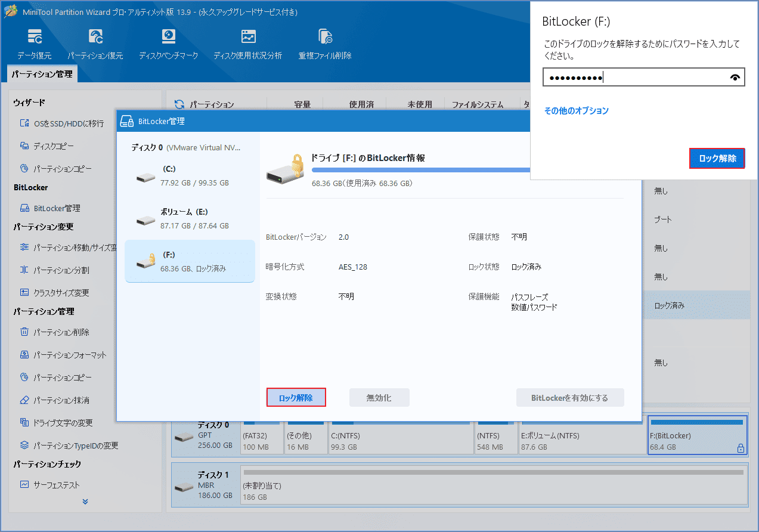Click the BitLocker管理 dialog title icon
759x532 pixels.
(127, 121)
